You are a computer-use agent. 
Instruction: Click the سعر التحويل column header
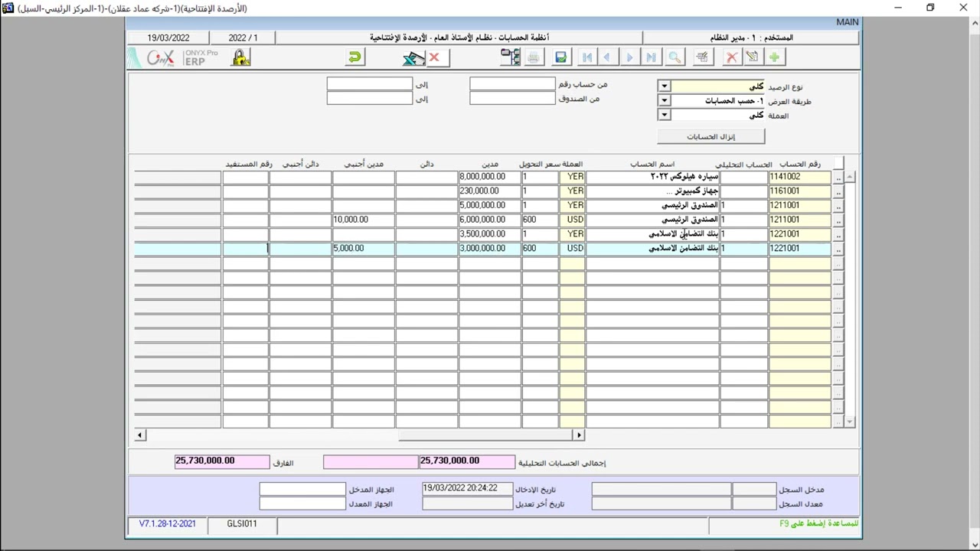(541, 164)
